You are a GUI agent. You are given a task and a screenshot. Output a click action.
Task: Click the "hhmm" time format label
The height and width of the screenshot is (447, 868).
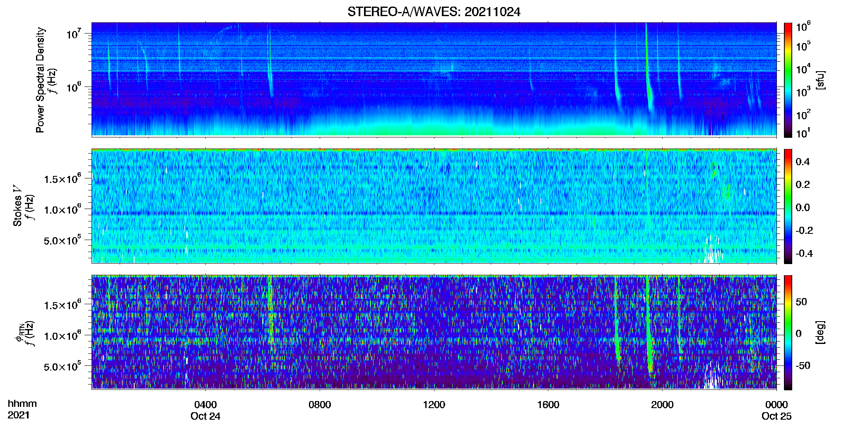point(22,404)
